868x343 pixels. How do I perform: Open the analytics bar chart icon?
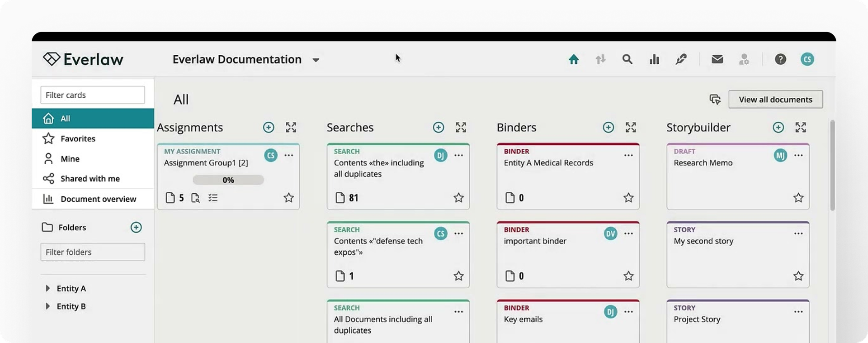654,59
